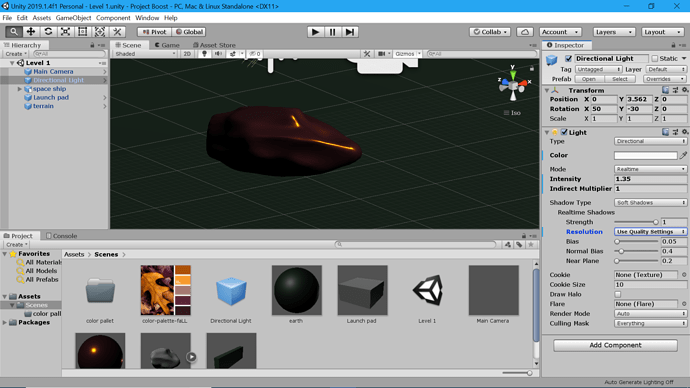Screen dimensions: 690x388
Task: Click the Project panel Create button
Action: [x=17, y=244]
